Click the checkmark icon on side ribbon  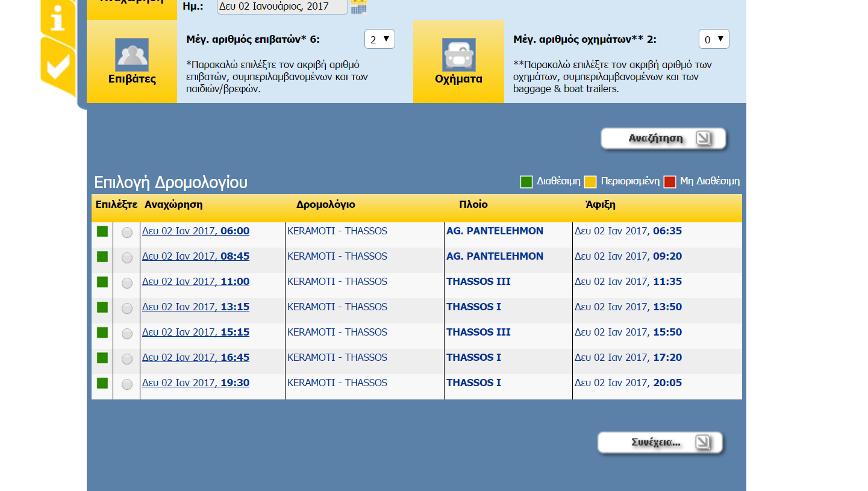click(58, 66)
